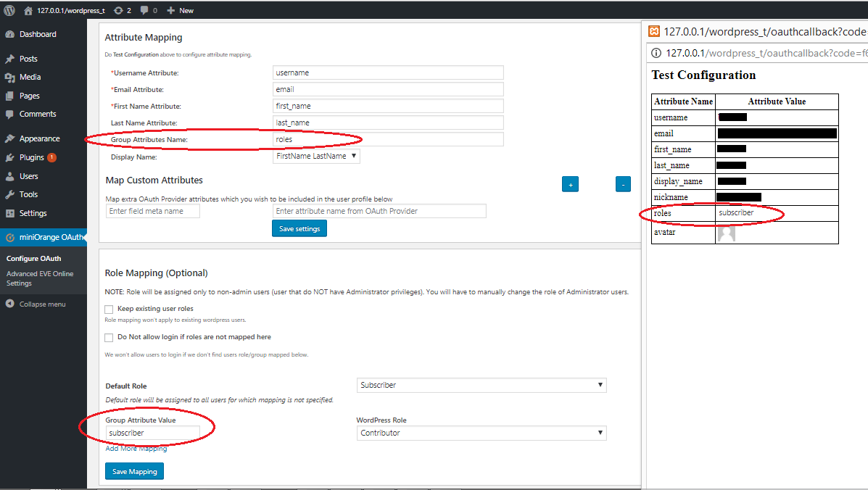Viewport: 868px width, 490px height.
Task: Click the Settings sliders icon in sidebar
Action: tap(10, 214)
